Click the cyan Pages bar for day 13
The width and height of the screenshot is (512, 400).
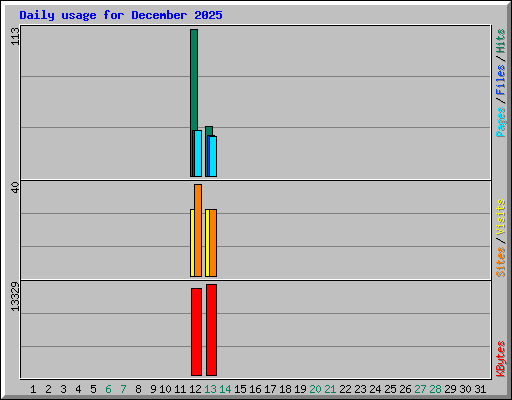coord(213,156)
